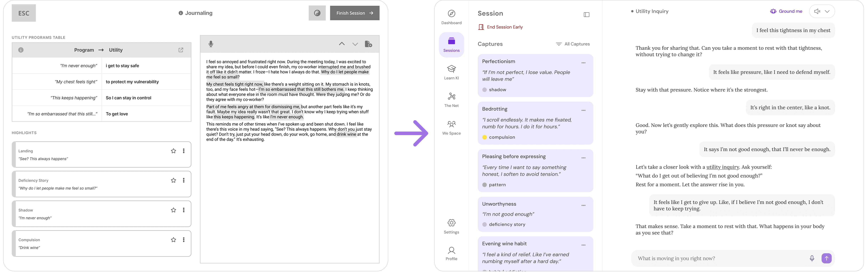Viewport: 868px width, 272px height.
Task: Star the Shadow highlight card
Action: pyautogui.click(x=174, y=210)
